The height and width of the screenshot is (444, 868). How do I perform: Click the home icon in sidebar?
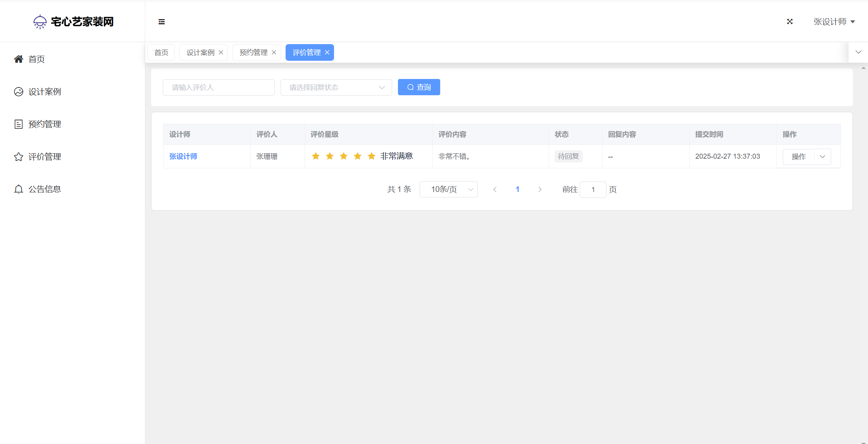[x=19, y=59]
